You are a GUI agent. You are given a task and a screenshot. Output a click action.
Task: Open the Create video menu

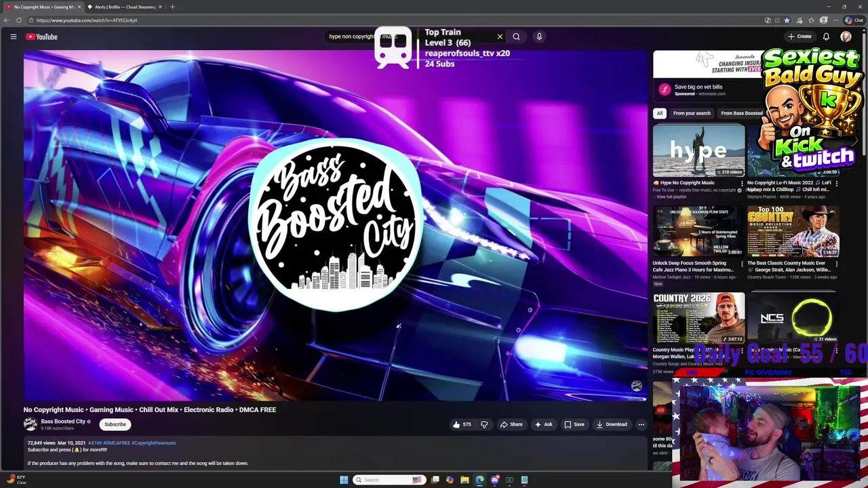coord(800,37)
